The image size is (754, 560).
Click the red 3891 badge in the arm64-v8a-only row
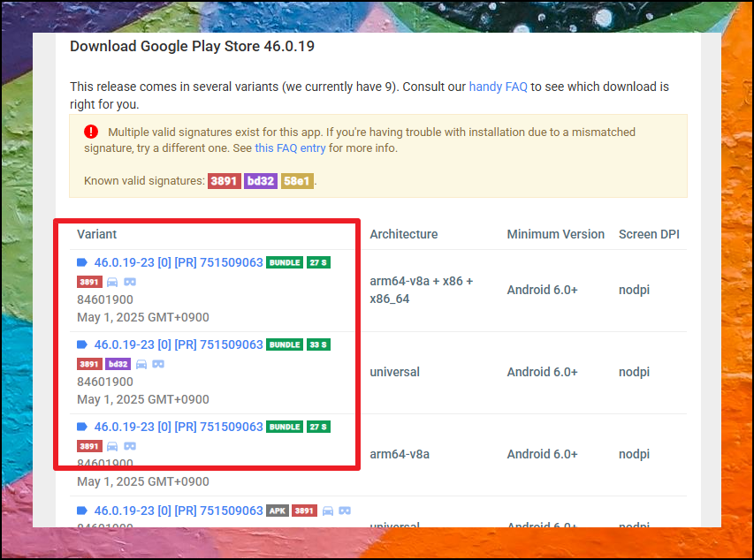pyautogui.click(x=89, y=447)
